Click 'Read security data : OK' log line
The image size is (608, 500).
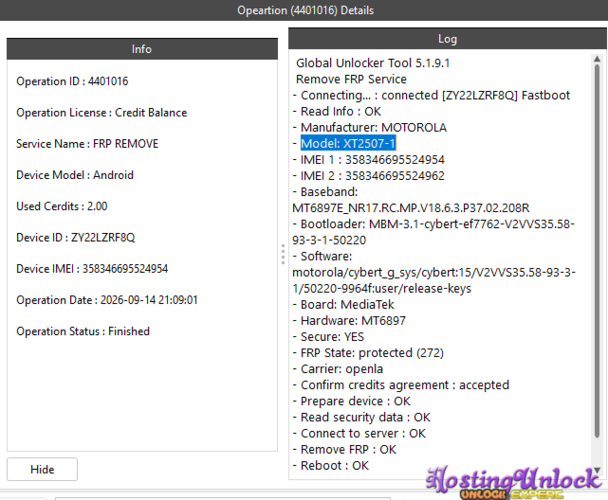click(361, 417)
